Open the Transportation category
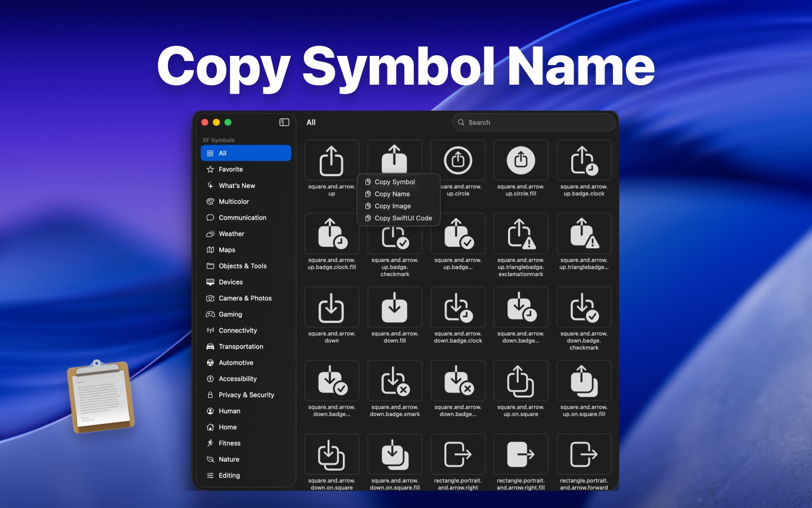This screenshot has height=508, width=812. pyautogui.click(x=246, y=347)
